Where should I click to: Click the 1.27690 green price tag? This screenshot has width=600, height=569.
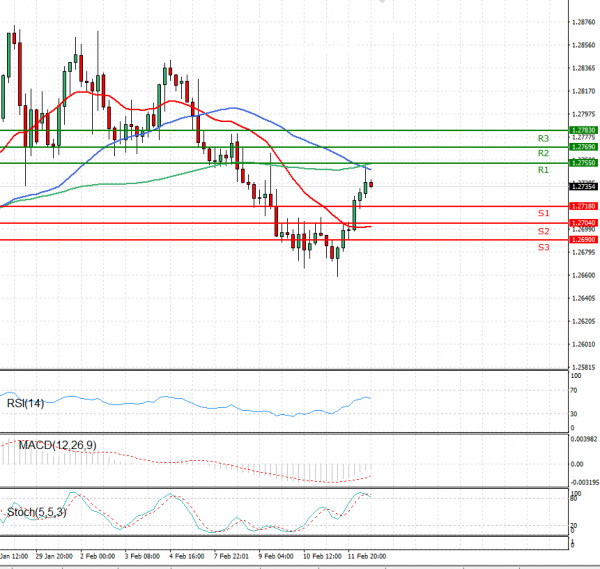point(583,147)
